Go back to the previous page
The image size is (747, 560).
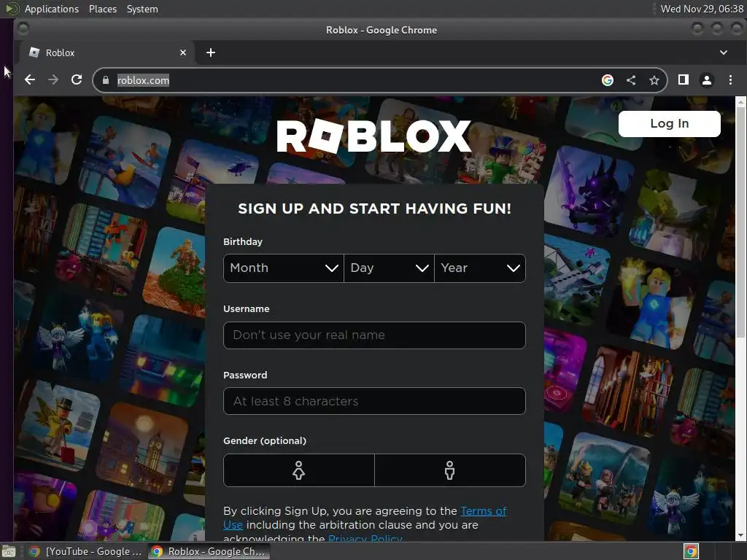(29, 80)
